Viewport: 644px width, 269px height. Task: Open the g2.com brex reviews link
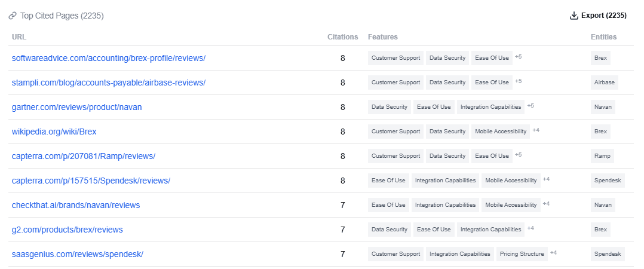68,230
